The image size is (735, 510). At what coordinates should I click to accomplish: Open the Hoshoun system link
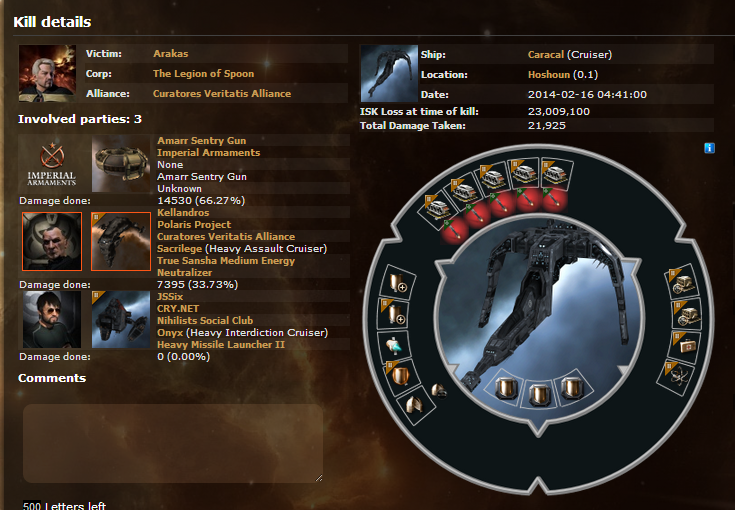tap(549, 75)
